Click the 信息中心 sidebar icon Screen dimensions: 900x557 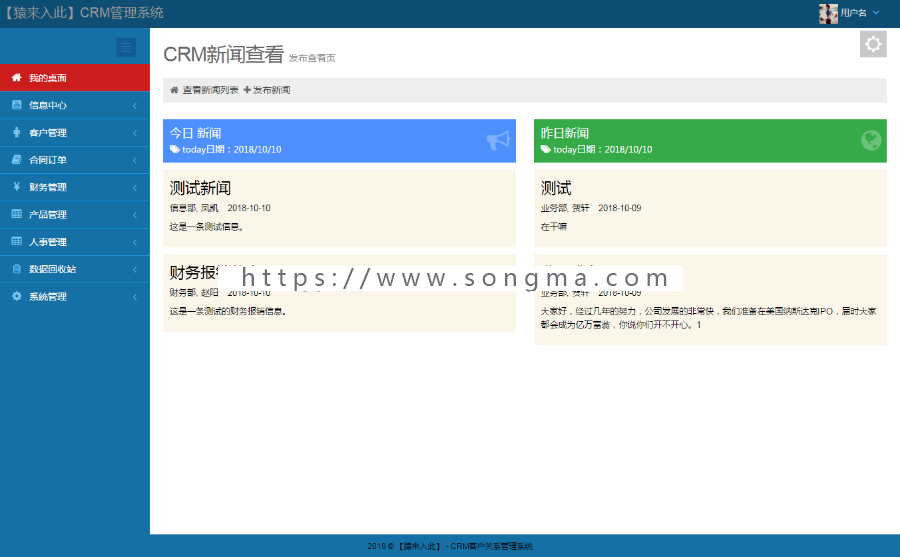(17, 105)
